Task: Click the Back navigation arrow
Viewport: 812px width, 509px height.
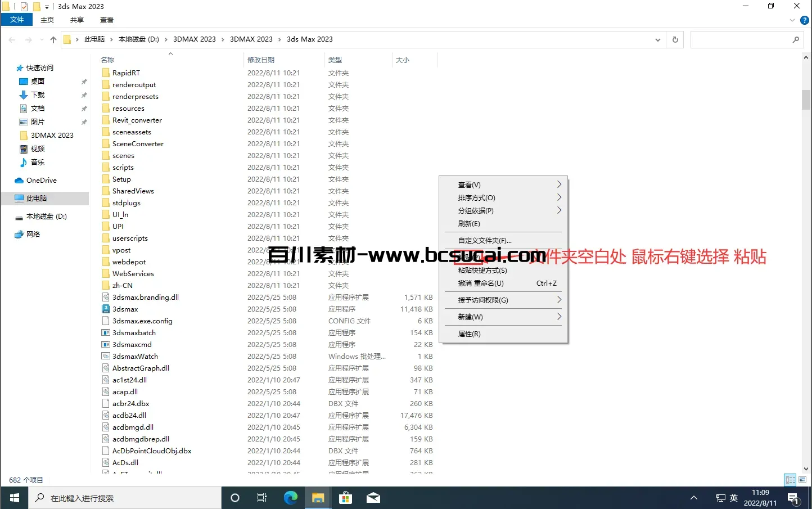Action: [12, 39]
